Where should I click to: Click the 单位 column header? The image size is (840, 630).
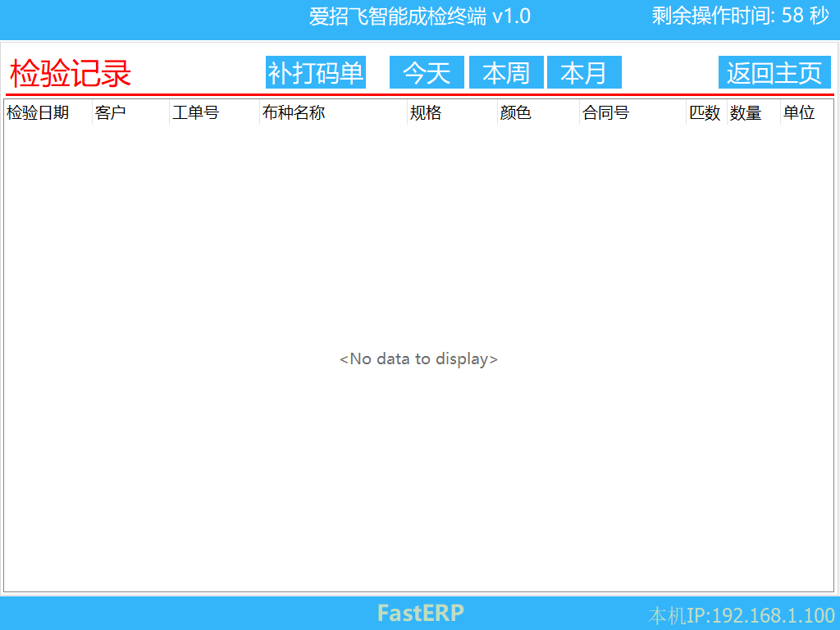click(807, 112)
